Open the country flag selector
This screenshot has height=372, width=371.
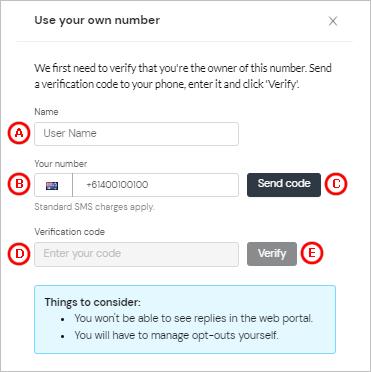(x=53, y=185)
